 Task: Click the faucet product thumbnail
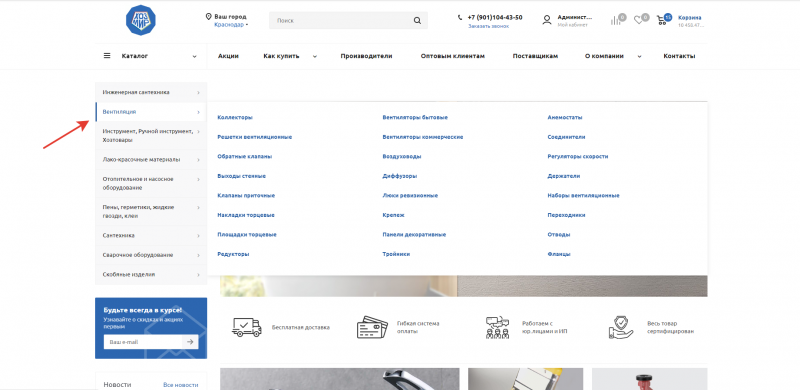pyautogui.click(x=339, y=379)
